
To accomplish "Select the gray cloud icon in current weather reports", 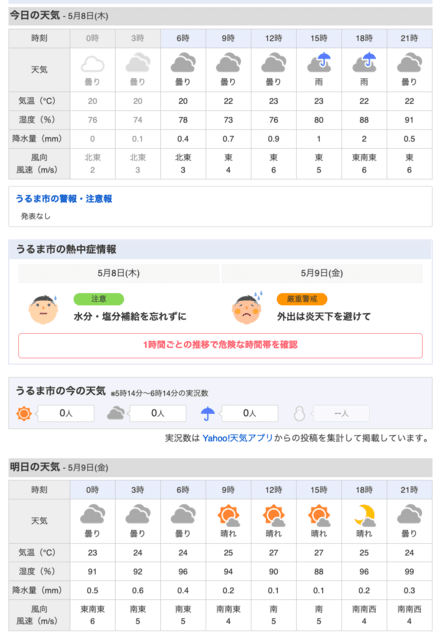I will pyautogui.click(x=116, y=413).
